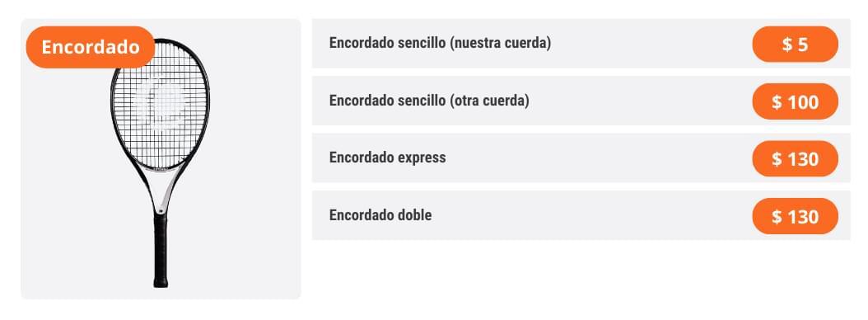Viewport: 868px width, 320px height.
Task: Click the racket's black grip handle
Action: [161, 250]
